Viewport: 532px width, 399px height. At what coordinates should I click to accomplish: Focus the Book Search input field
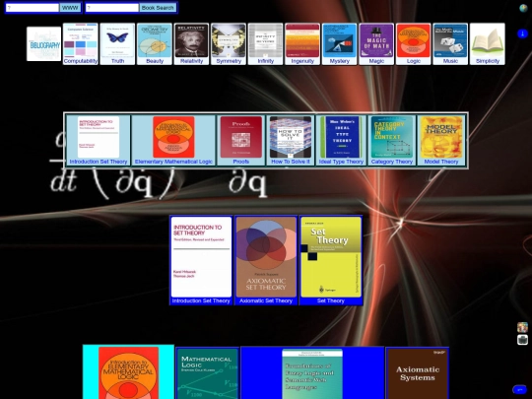[x=112, y=8]
